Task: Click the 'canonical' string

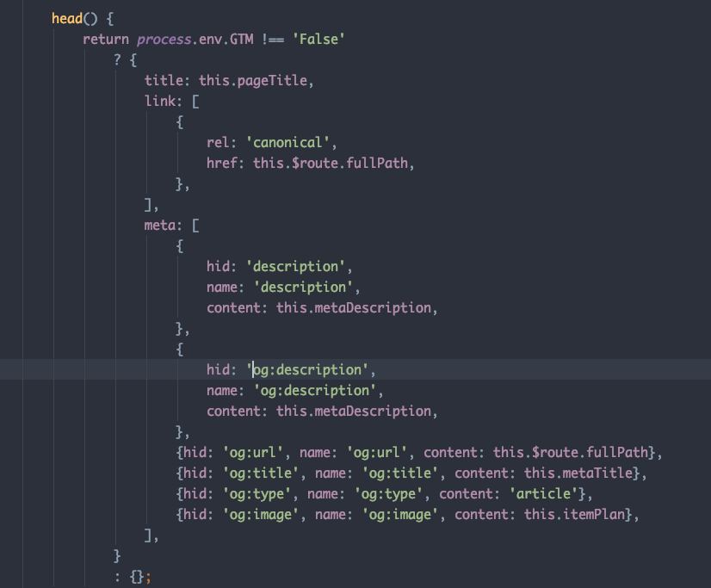Action: [x=287, y=143]
